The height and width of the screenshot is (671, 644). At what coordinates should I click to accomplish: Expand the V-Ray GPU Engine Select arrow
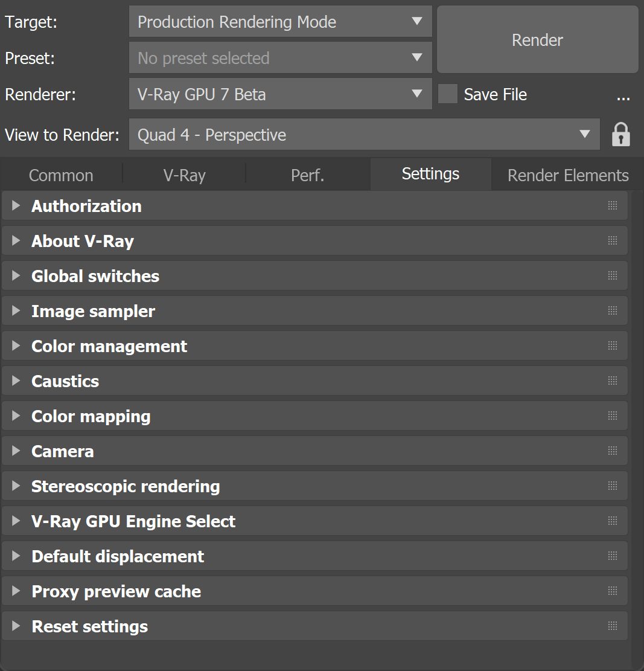pos(16,521)
